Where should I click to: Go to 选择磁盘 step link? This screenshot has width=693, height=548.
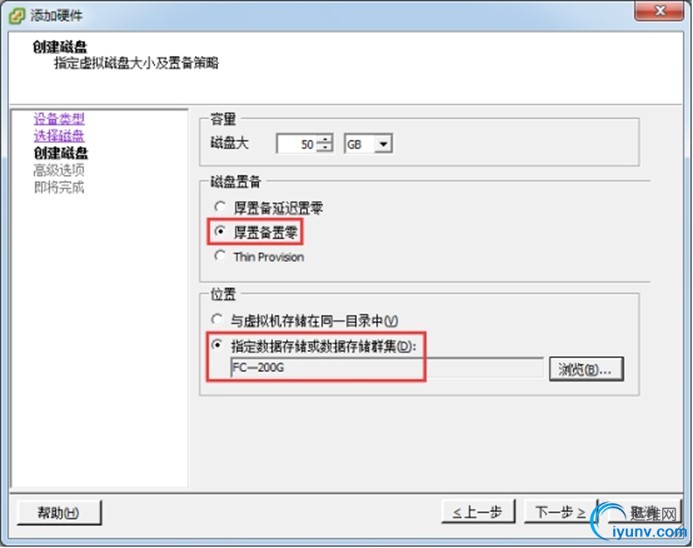[59, 136]
